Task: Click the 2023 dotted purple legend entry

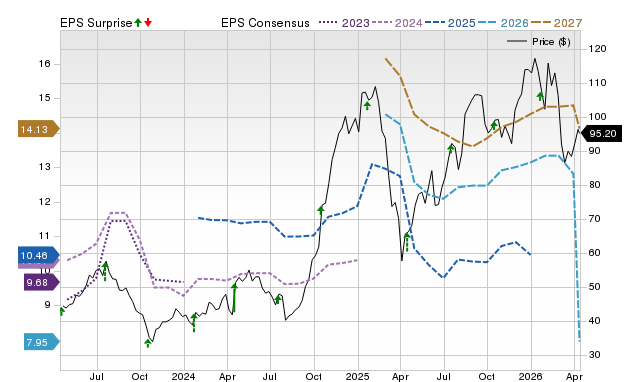Action: (344, 23)
